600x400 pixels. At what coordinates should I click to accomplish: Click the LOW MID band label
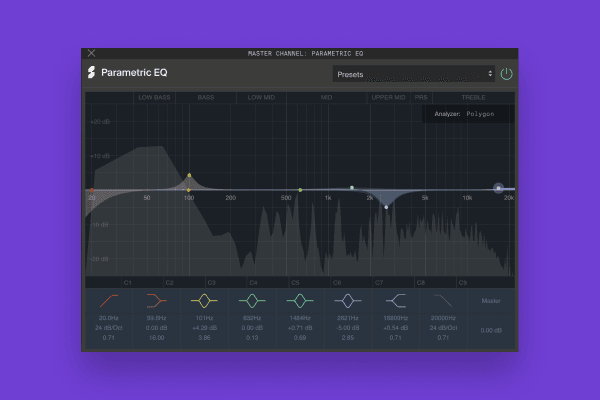(x=261, y=97)
